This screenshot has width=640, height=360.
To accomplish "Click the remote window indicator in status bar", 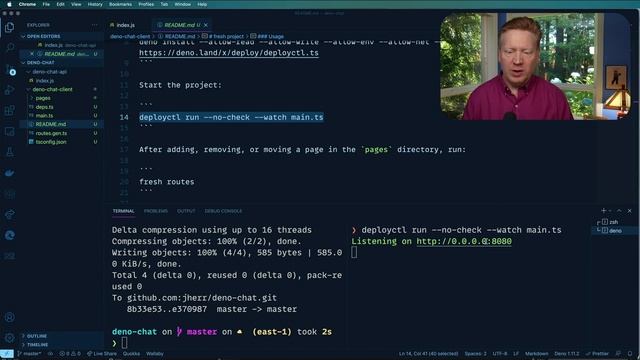I will click(7, 353).
